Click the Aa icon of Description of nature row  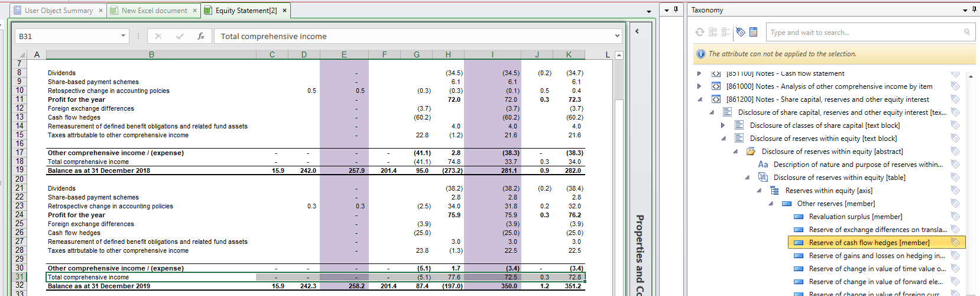763,165
